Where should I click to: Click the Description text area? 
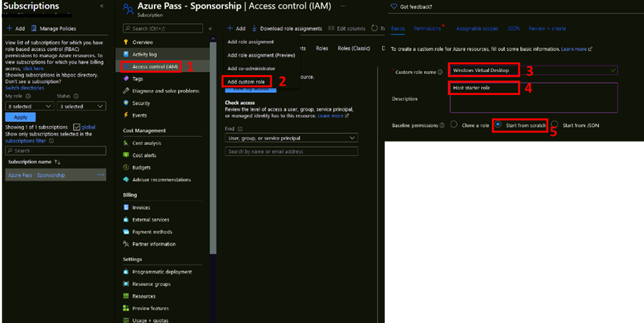click(534, 98)
